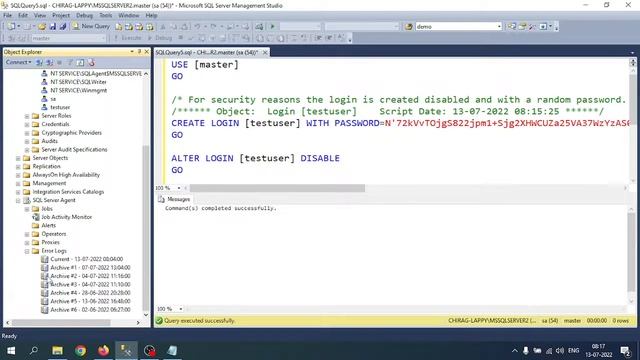Screen dimensions: 640x360
Task: Close the SQLQuery5.sql tab
Action: tap(265, 52)
